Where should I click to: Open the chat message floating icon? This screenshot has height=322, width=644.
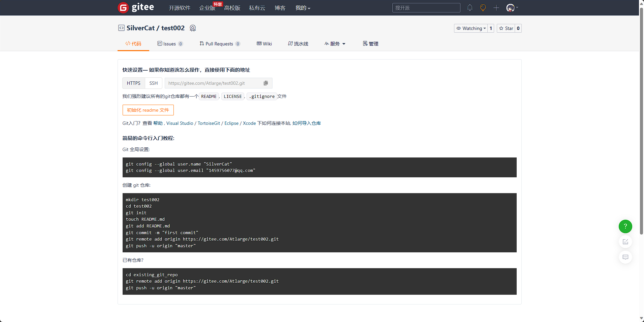625,257
